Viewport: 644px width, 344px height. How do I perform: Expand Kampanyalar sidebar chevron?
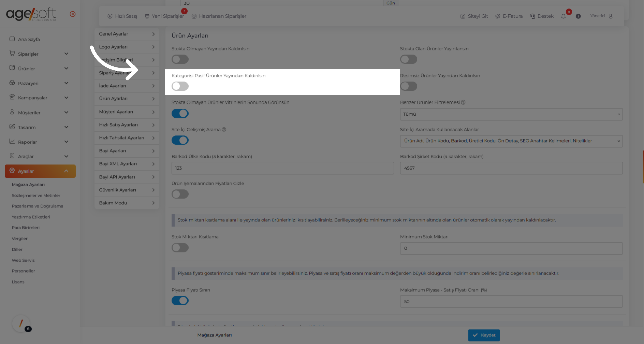(66, 98)
